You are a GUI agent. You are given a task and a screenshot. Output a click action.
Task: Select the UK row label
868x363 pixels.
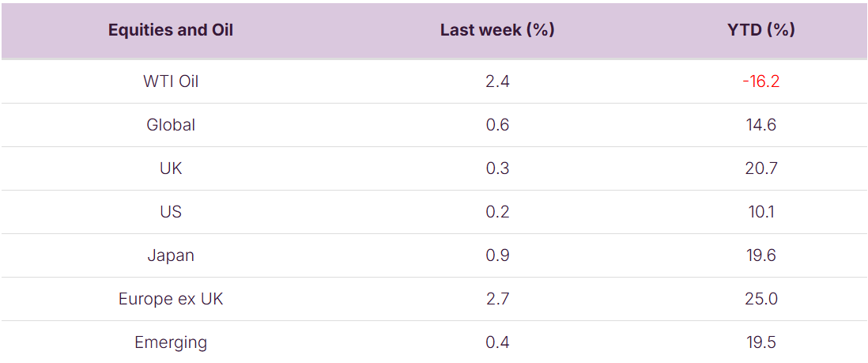tap(171, 168)
